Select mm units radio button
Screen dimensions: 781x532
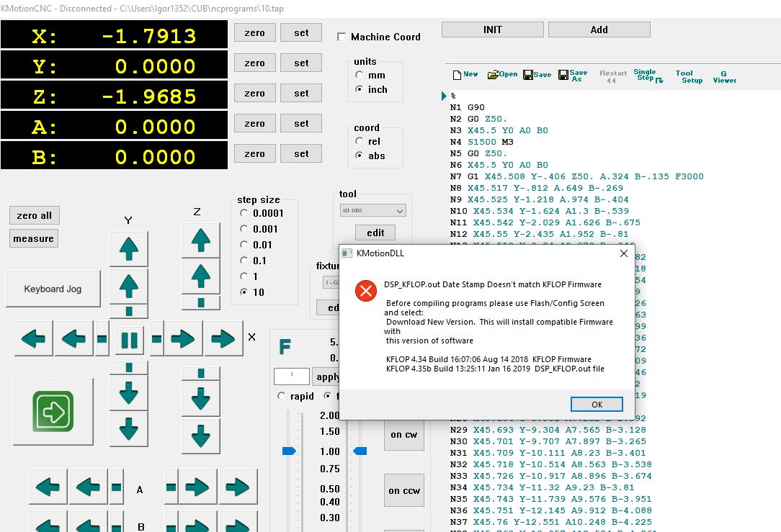[360, 75]
